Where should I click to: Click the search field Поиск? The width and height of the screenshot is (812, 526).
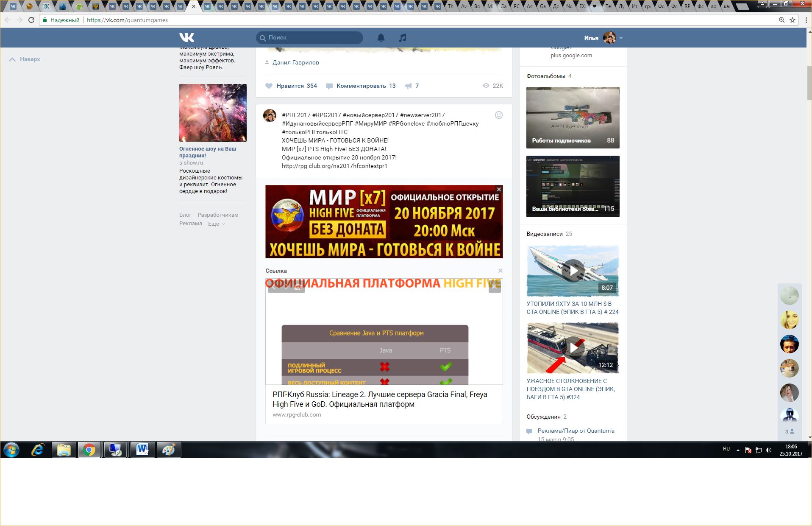309,38
